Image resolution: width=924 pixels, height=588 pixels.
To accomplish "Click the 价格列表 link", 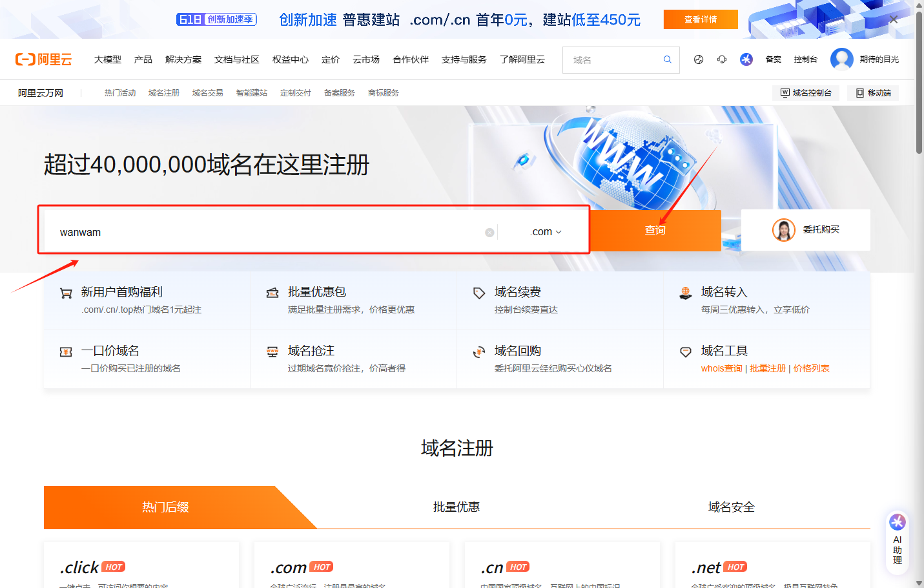I will tap(812, 368).
